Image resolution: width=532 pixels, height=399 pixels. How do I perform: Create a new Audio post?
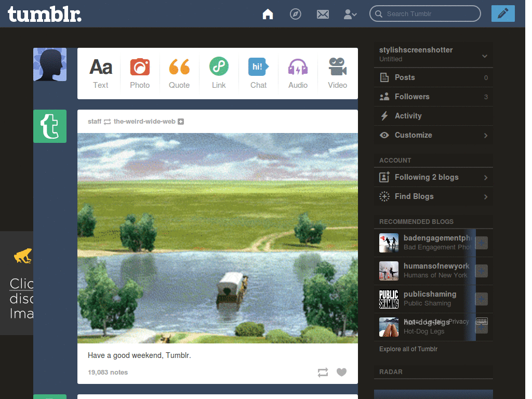(x=298, y=73)
